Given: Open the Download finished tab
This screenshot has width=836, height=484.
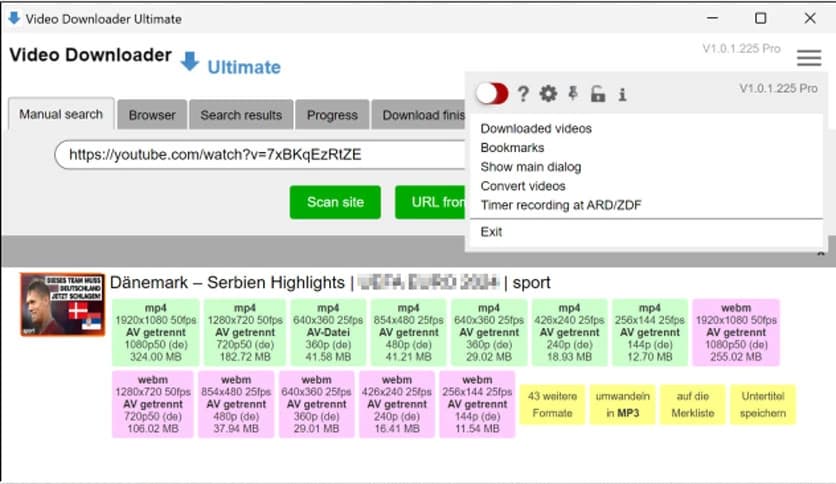Looking at the screenshot, I should pyautogui.click(x=419, y=115).
